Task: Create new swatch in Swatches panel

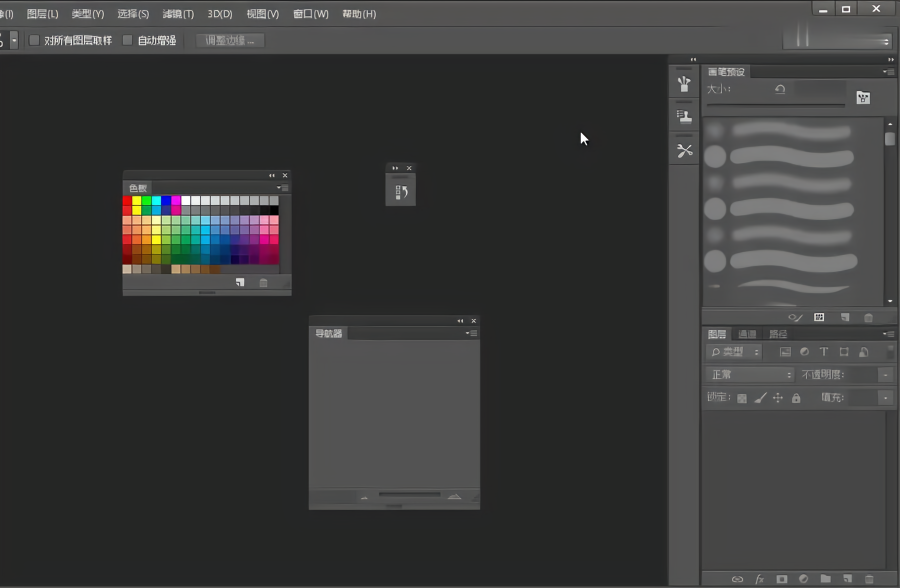Action: [x=240, y=283]
